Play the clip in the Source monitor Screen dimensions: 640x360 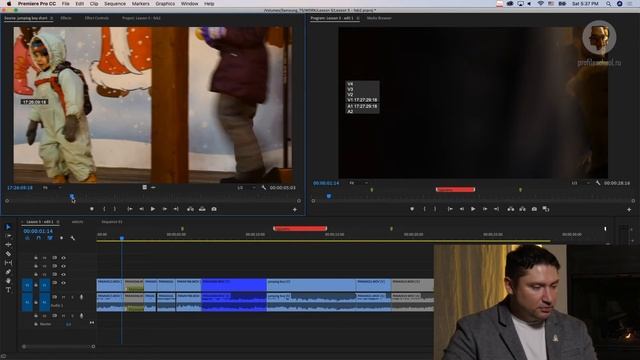(x=153, y=209)
